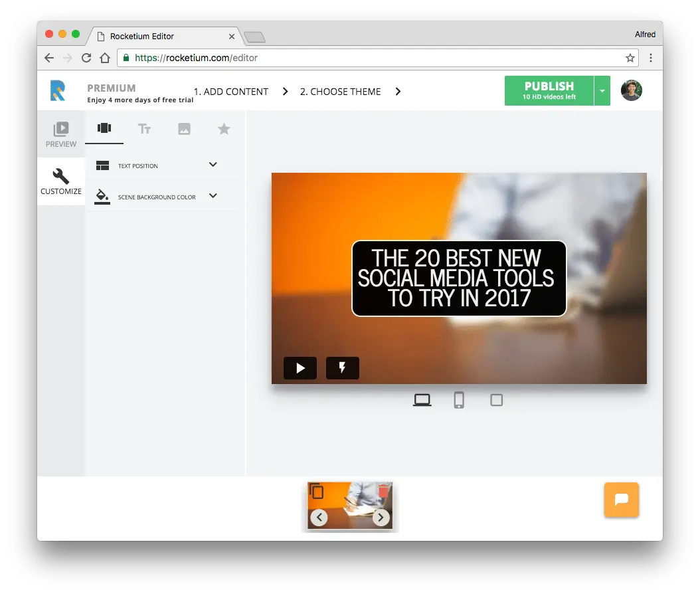The height and width of the screenshot is (594, 700).
Task: Click the Publish button
Action: point(549,90)
